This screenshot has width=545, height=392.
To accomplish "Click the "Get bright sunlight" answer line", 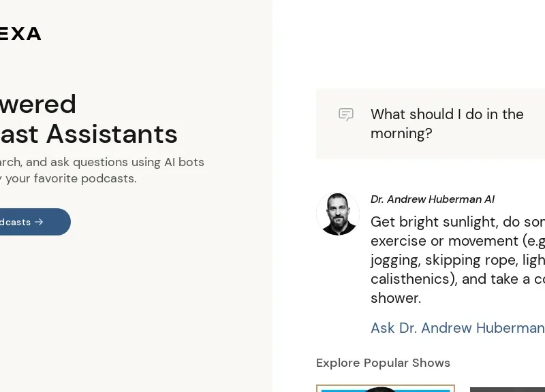I will (x=457, y=222).
